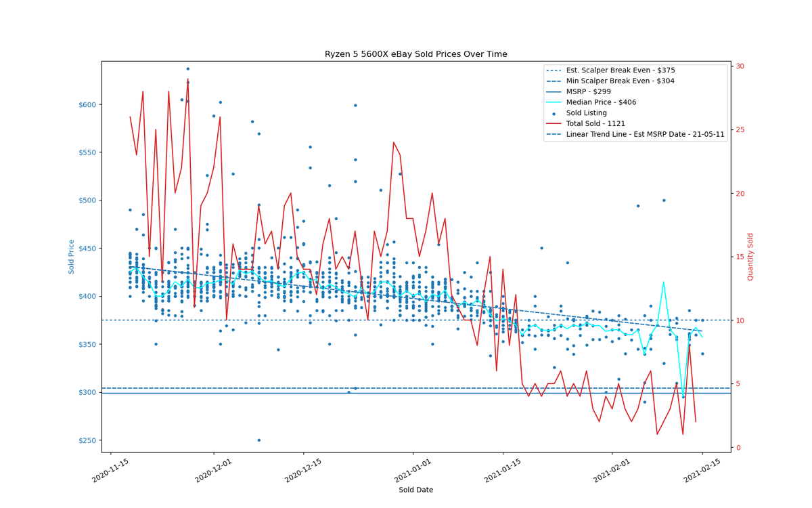Click the Median Price - $406 legend entry
The width and height of the screenshot is (812, 508).
click(x=601, y=102)
